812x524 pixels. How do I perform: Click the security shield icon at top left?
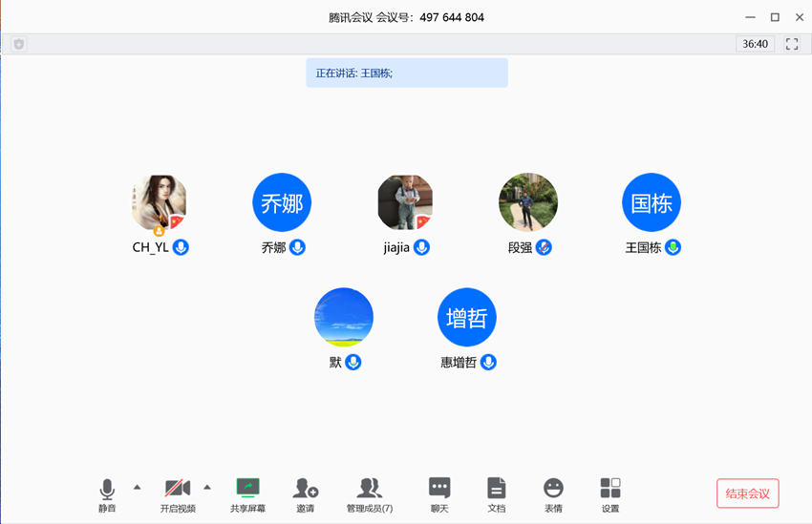coord(19,44)
